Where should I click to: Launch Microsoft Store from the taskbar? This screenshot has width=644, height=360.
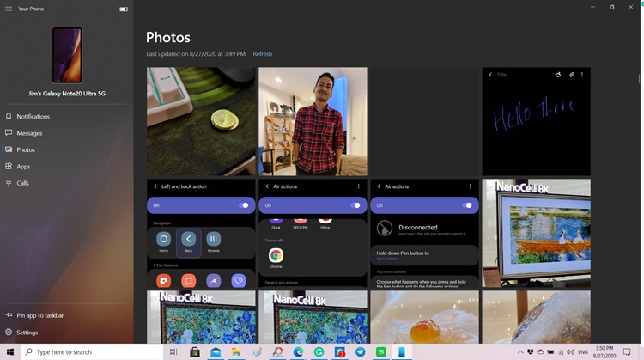point(195,351)
